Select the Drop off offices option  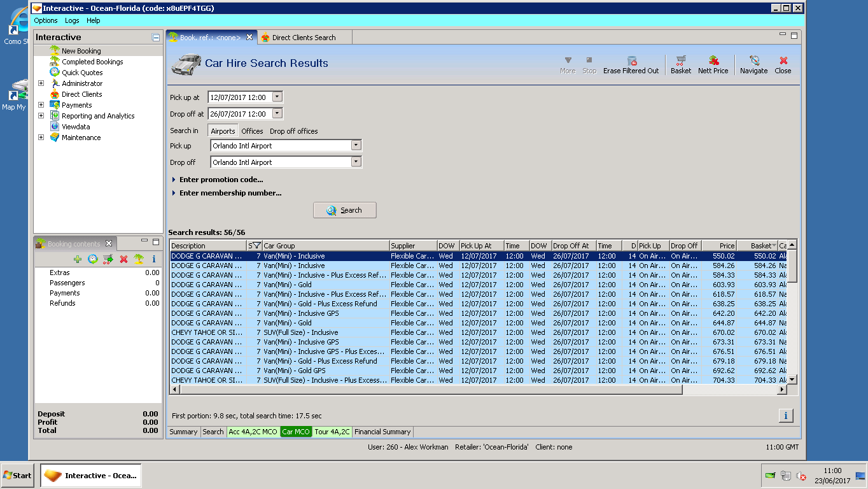tap(293, 131)
